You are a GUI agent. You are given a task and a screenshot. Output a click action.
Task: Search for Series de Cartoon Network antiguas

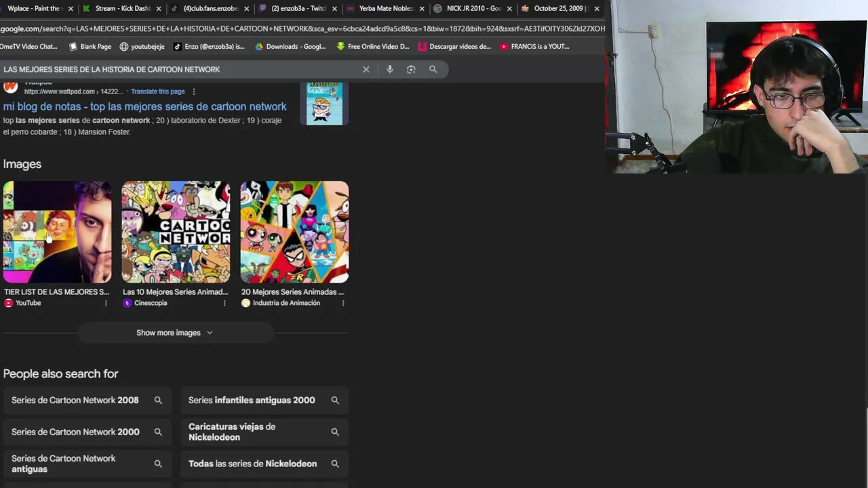[87, 464]
